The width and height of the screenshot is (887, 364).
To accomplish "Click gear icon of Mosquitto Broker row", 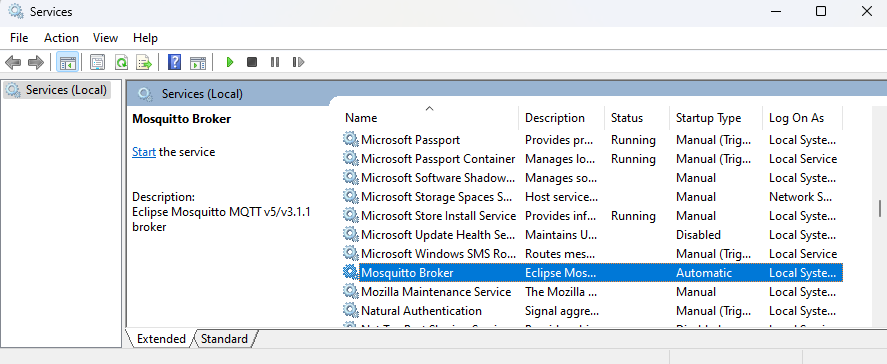I will (351, 272).
